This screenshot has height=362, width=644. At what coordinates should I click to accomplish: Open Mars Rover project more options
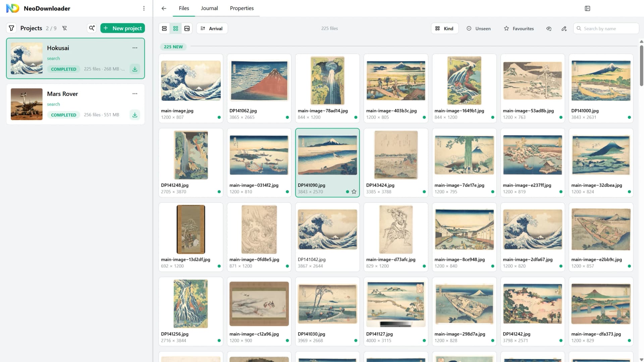coord(135,94)
